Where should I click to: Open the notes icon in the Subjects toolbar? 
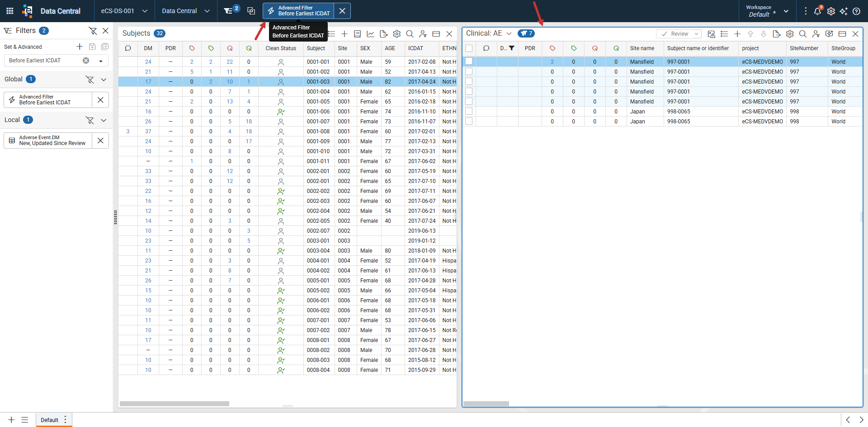click(x=357, y=34)
